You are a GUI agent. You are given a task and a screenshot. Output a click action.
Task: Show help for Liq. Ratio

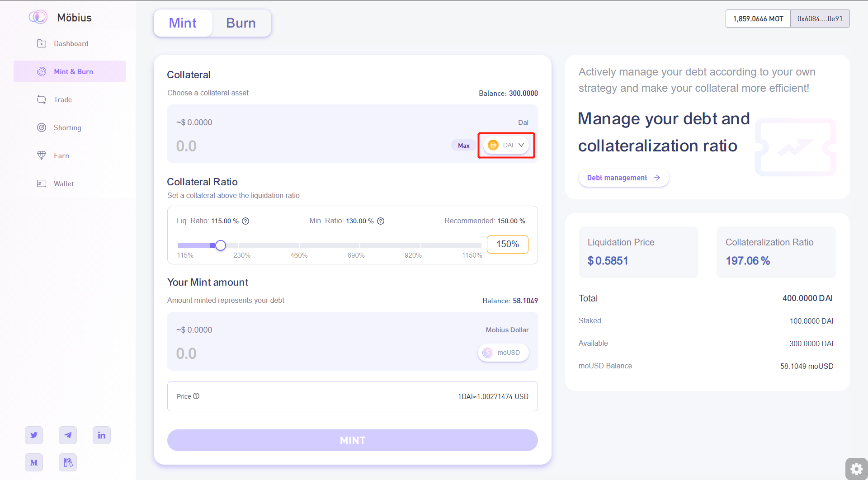(x=245, y=221)
